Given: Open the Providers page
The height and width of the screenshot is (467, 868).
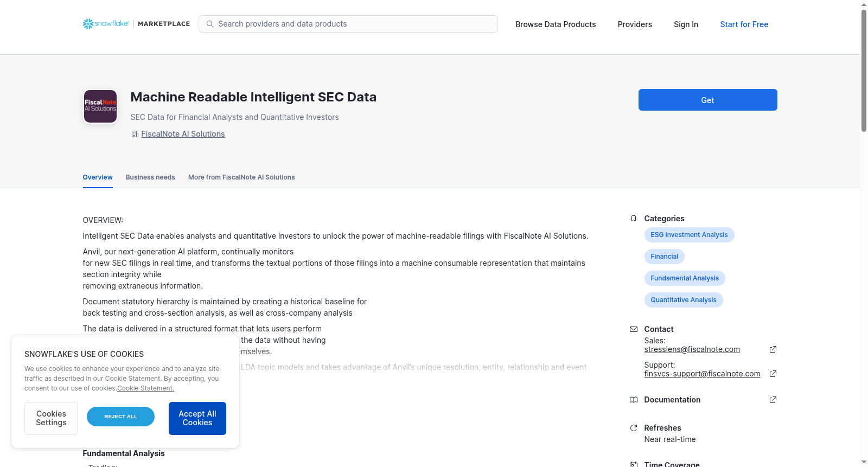Looking at the screenshot, I should [635, 24].
